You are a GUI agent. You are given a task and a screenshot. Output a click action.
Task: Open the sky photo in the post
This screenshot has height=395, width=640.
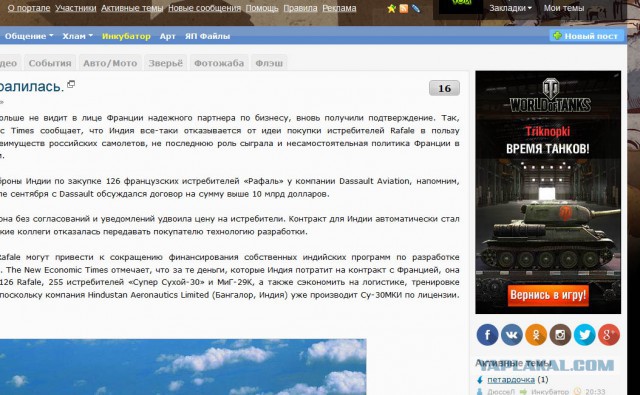pyautogui.click(x=183, y=367)
